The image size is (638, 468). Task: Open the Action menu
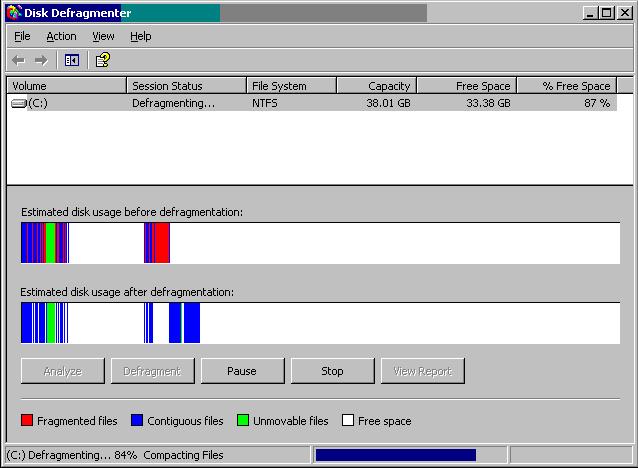(x=61, y=36)
